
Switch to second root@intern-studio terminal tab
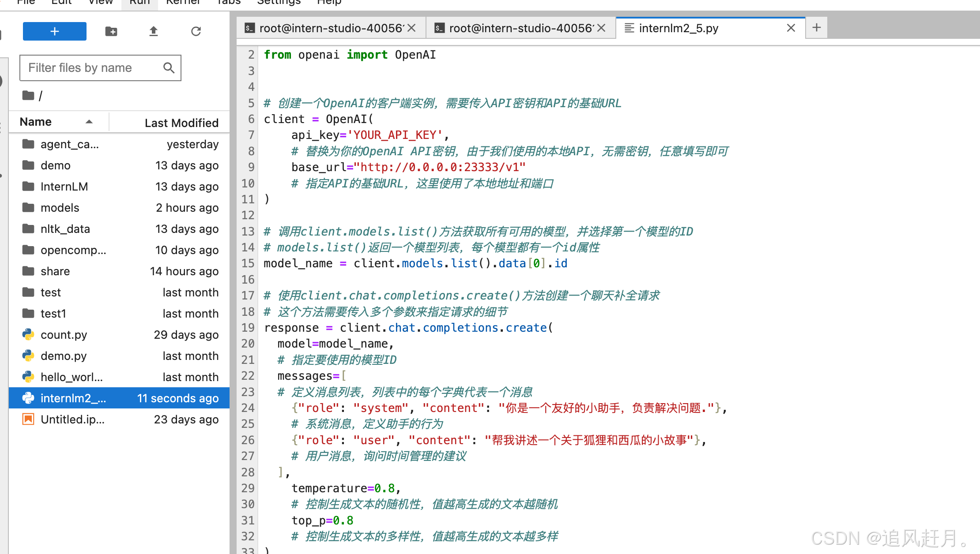pyautogui.click(x=521, y=28)
